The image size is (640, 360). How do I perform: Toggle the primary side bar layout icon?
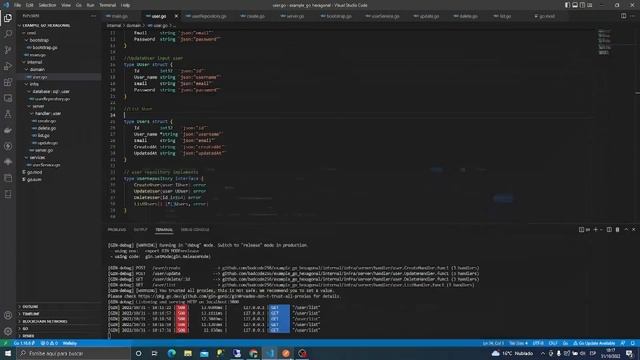[567, 5]
